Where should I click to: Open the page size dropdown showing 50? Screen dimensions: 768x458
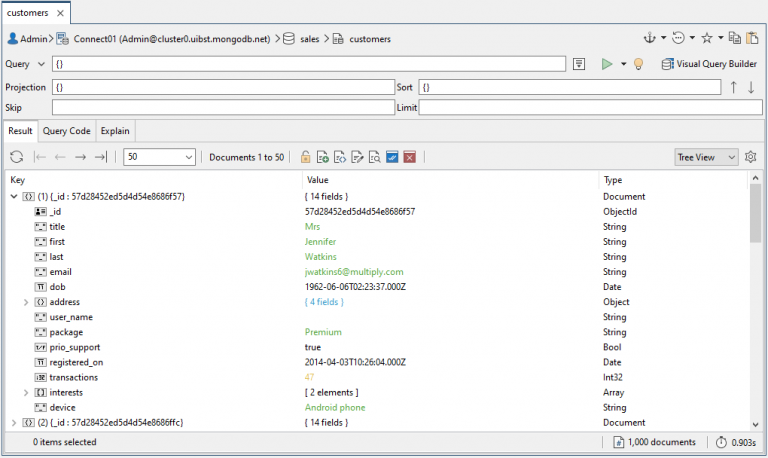[160, 157]
